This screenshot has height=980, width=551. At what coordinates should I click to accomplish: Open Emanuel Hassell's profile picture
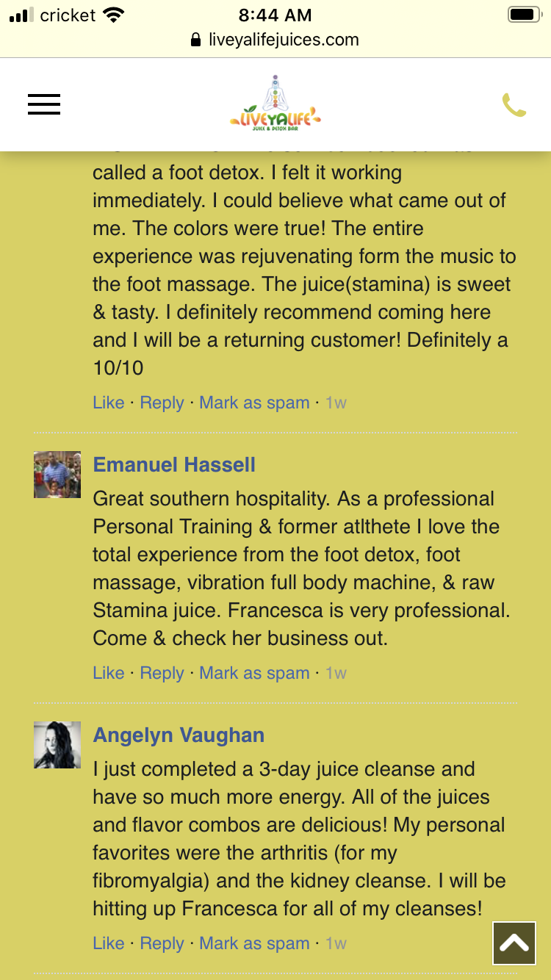57,475
